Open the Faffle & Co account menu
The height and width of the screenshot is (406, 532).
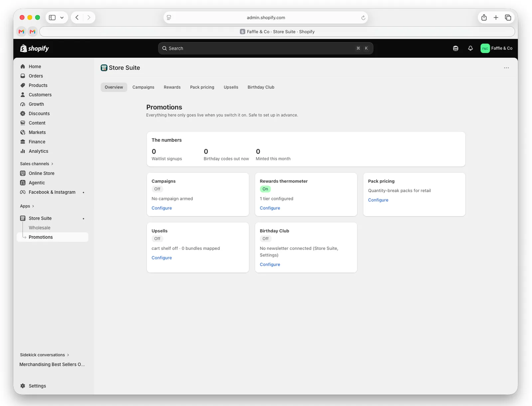click(496, 49)
